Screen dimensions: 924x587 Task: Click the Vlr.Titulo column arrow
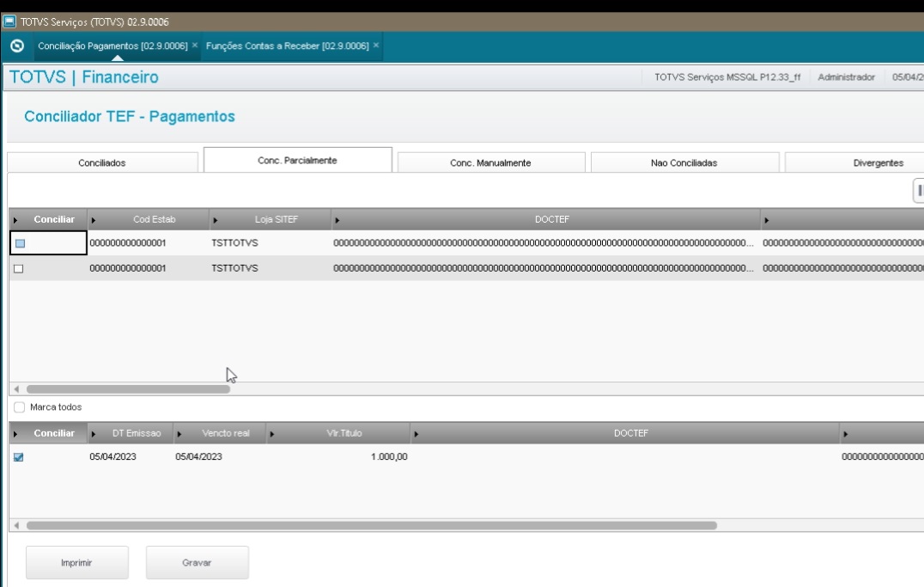click(x=271, y=434)
